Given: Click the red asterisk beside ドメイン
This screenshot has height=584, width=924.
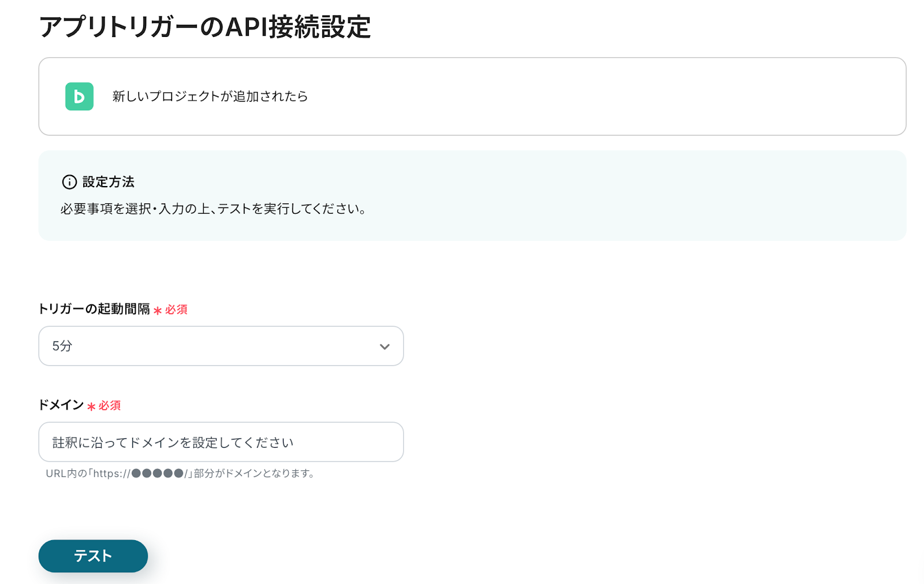Looking at the screenshot, I should [91, 407].
